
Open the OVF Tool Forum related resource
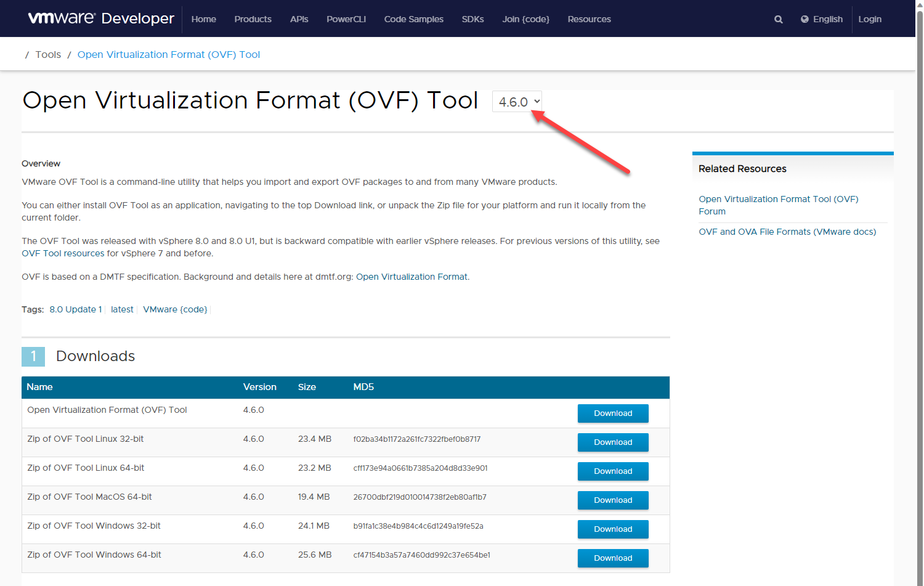(x=778, y=205)
